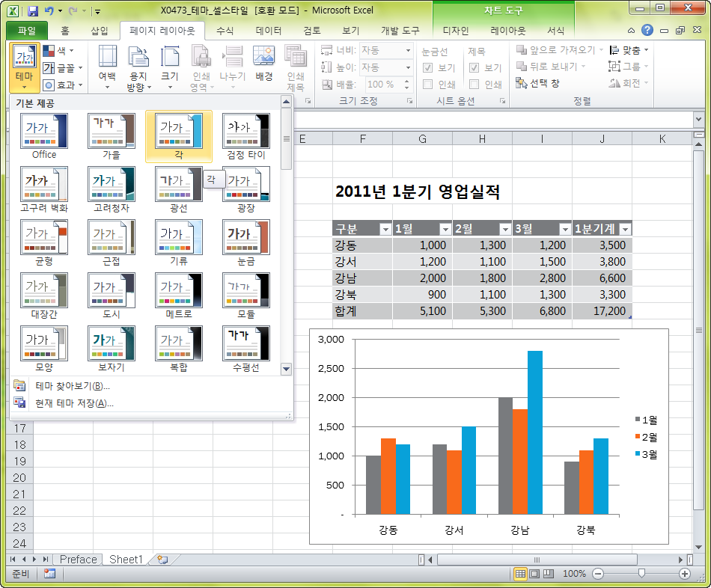
Task: Open the 여백 margins menu
Action: point(108,68)
